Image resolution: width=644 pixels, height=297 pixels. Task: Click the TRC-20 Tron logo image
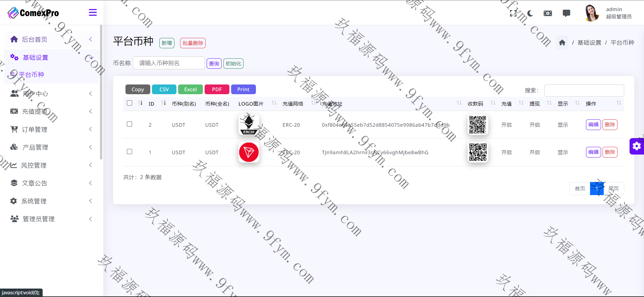[249, 152]
